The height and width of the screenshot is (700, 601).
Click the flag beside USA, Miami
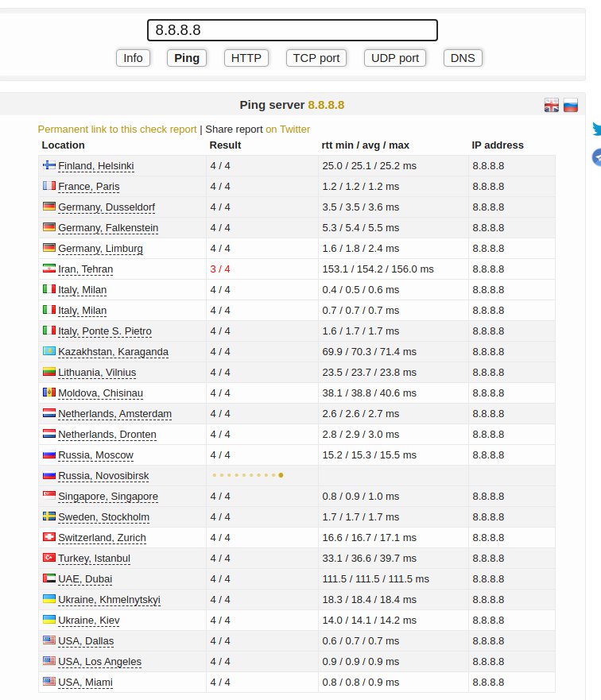[x=49, y=682]
